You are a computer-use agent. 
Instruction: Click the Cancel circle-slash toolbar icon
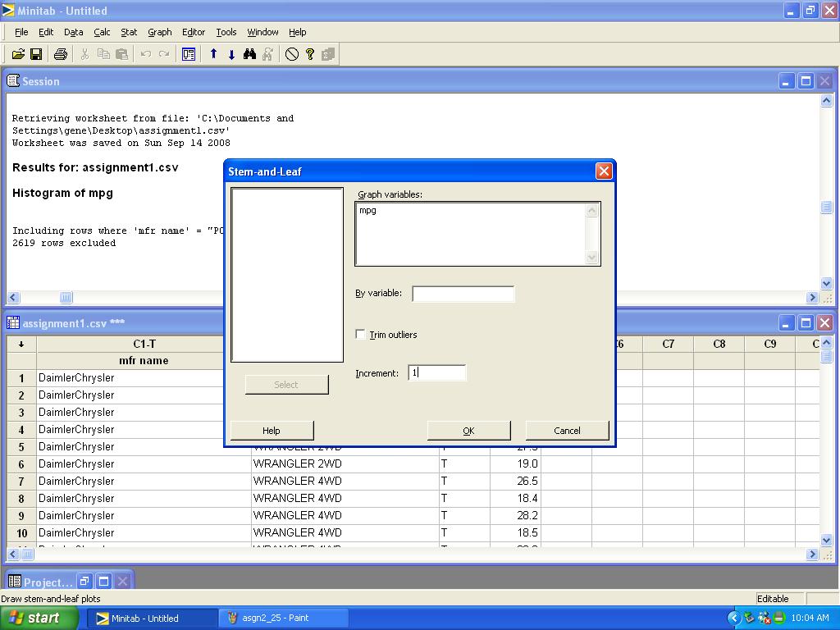pyautogui.click(x=292, y=54)
